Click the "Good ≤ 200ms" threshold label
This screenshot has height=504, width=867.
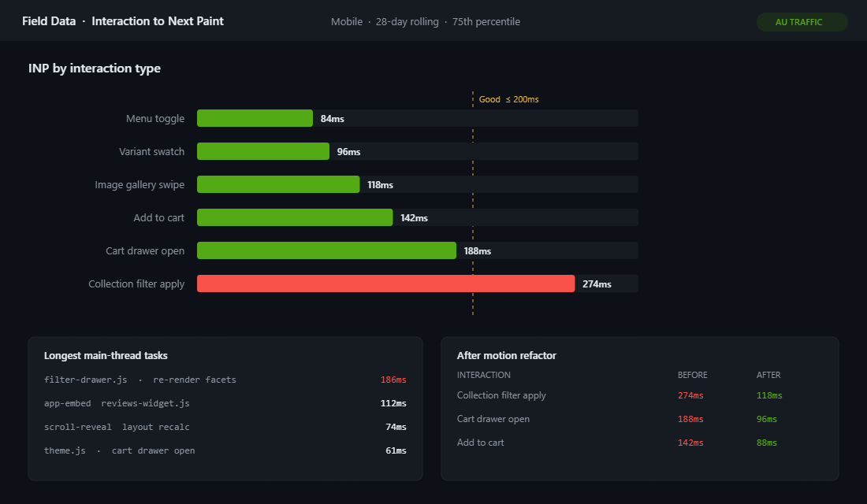coord(508,99)
